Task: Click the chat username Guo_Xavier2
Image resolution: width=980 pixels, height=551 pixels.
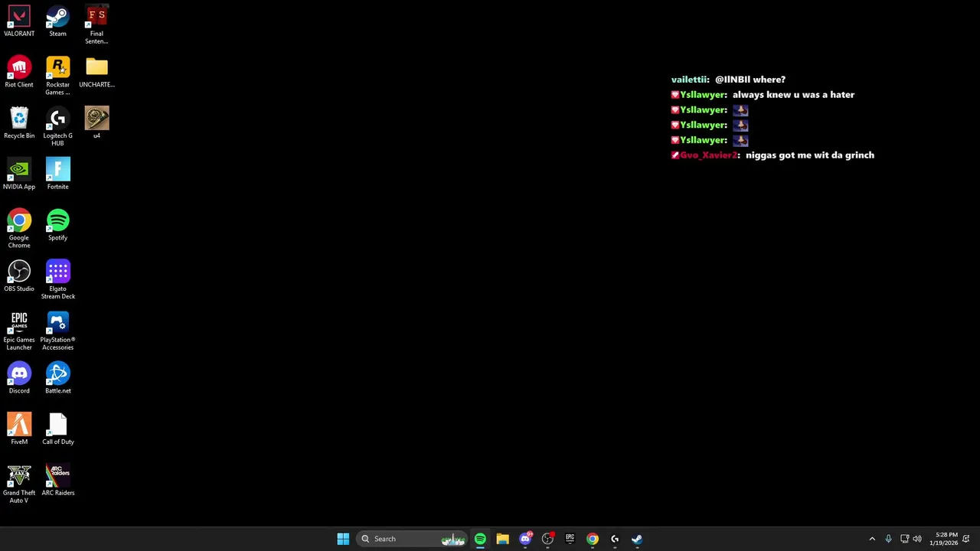Action: coord(708,155)
